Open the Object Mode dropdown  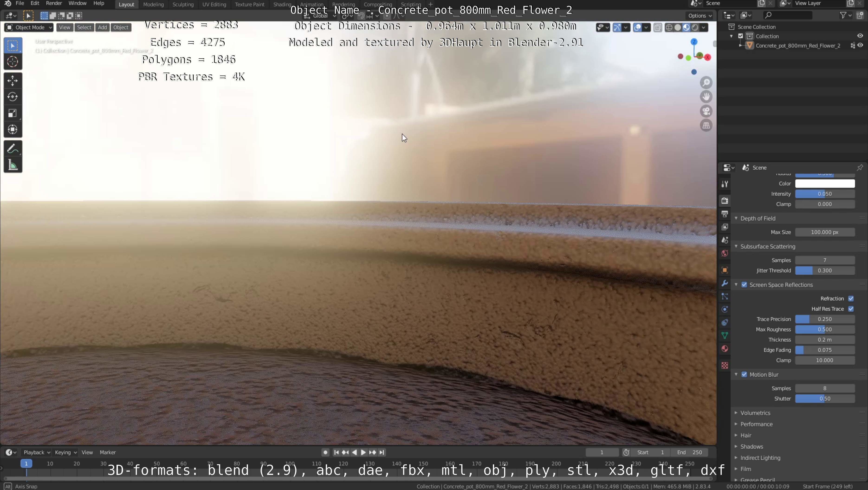coord(29,27)
